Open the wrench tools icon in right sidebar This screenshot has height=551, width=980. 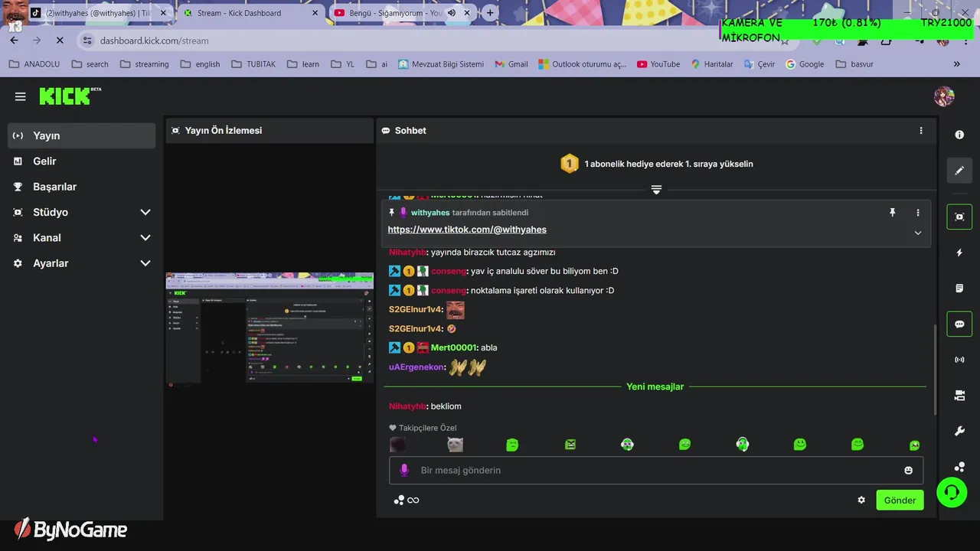coord(959,432)
